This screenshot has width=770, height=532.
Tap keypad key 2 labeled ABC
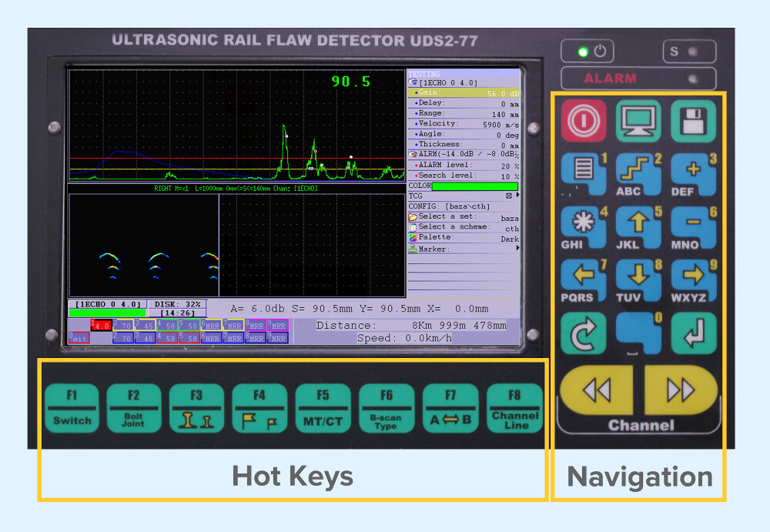638,174
